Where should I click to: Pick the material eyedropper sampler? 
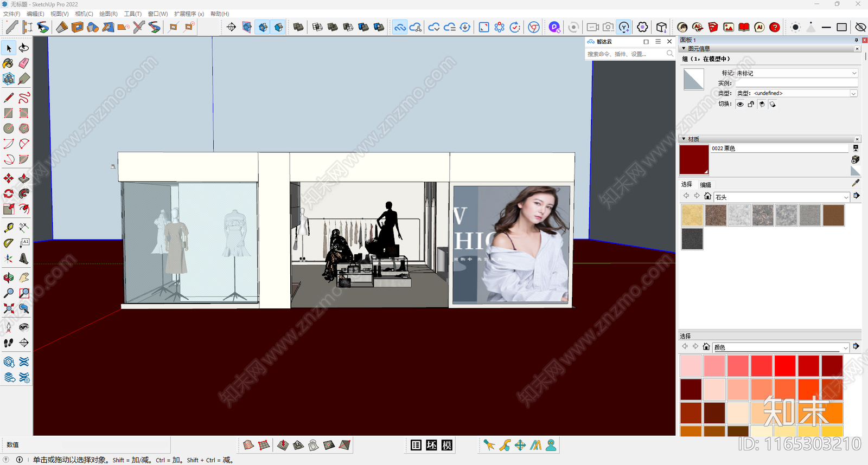coord(856,183)
